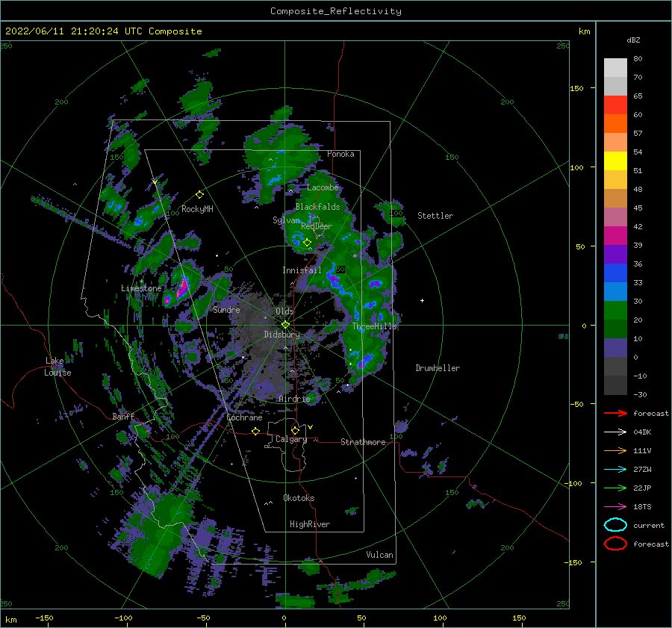
Task: Select the RedDeer city label
Action: [317, 226]
